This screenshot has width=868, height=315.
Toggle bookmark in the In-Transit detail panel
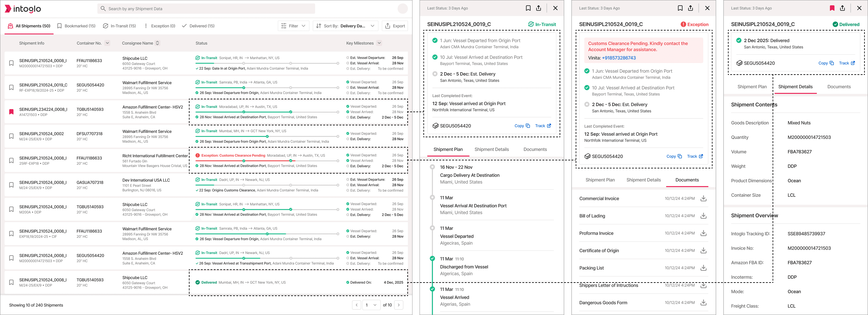(528, 8)
